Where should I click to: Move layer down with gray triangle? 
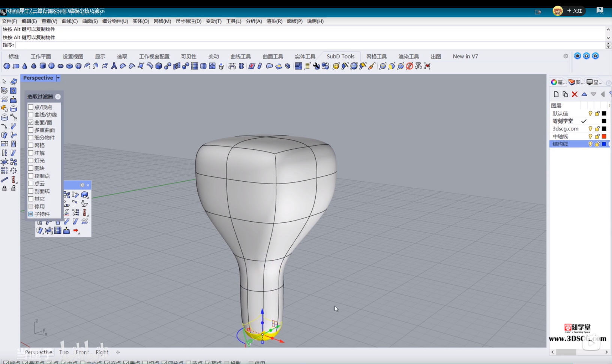593,94
